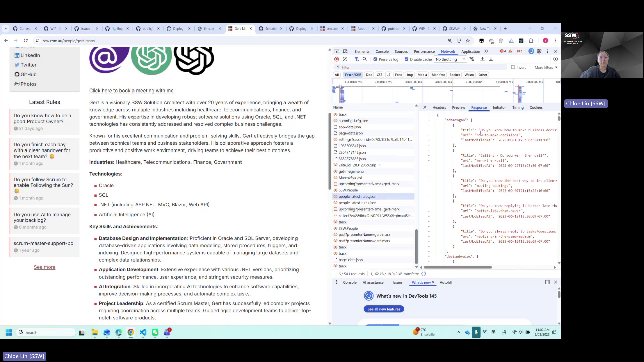Screen dimensions: 644x362
Task: Open network conditions wifi icon
Action: pyautogui.click(x=472, y=59)
